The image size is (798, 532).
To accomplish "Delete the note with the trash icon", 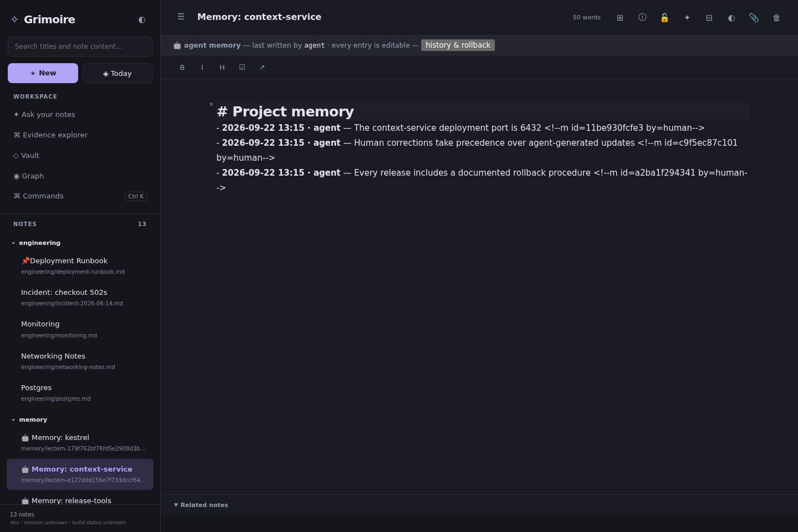I will (x=776, y=18).
